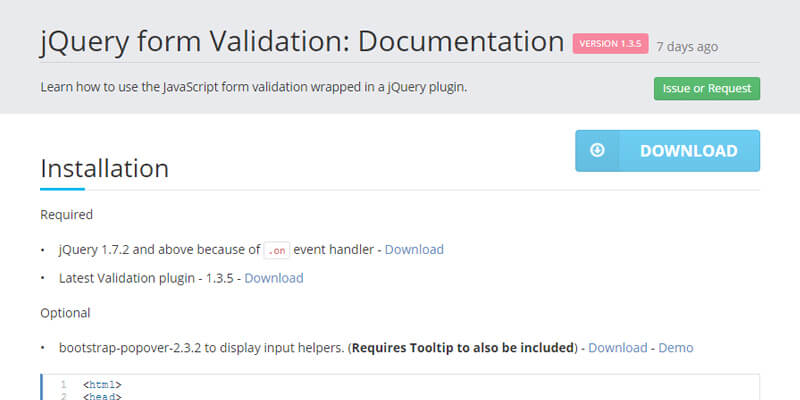800x400 pixels.
Task: Click the 'bootstrap-popover-2.3.2' item text
Action: click(x=134, y=348)
